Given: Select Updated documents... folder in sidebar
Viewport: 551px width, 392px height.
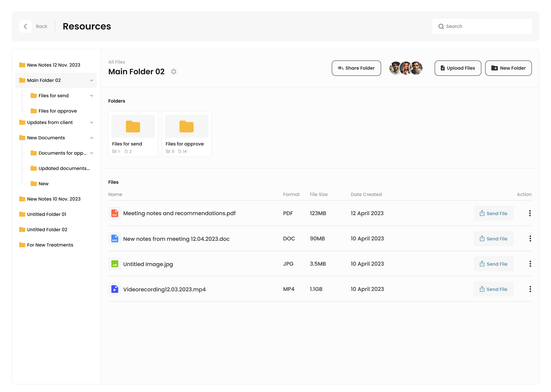Looking at the screenshot, I should coord(64,168).
